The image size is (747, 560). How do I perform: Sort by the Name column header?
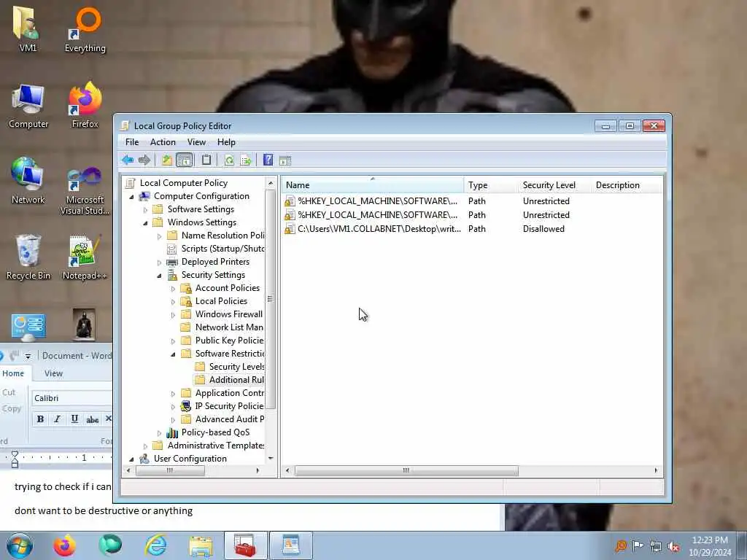pos(373,184)
